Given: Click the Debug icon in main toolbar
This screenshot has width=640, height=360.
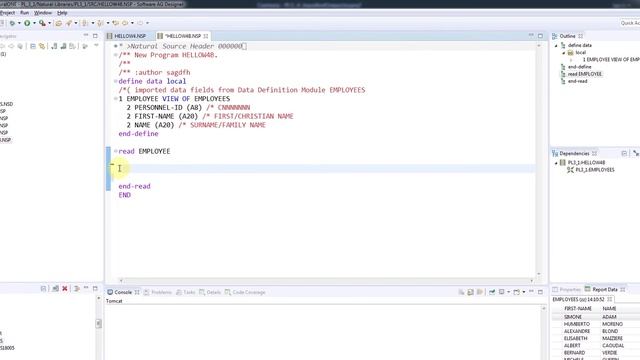Looking at the screenshot, I should tap(12, 23).
